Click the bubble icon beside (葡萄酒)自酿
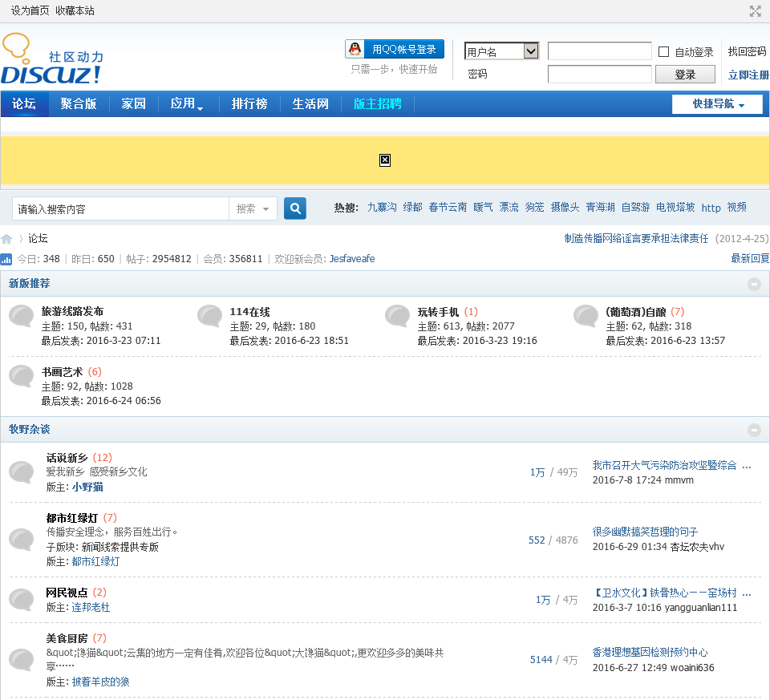This screenshot has height=700, width=770. click(x=586, y=316)
